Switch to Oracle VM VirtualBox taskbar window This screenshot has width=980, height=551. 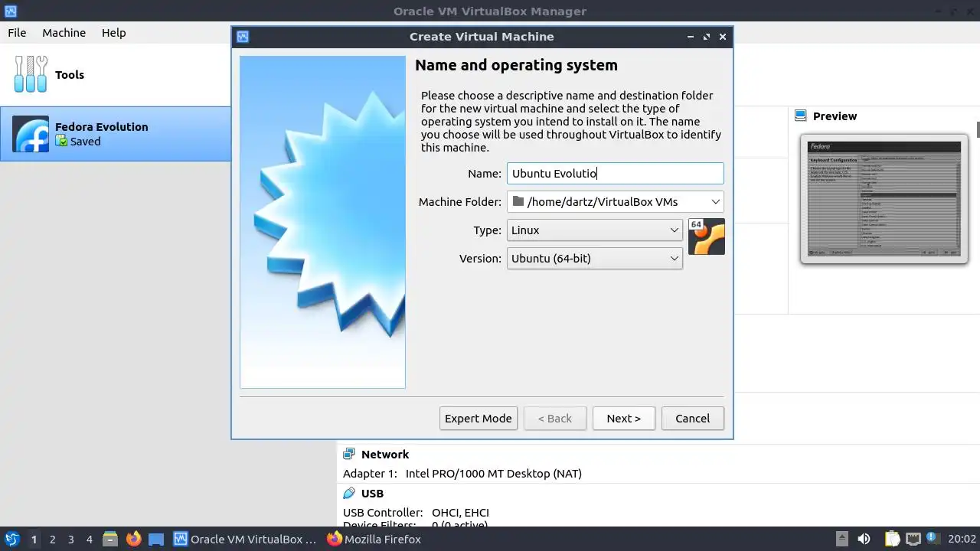tap(246, 539)
